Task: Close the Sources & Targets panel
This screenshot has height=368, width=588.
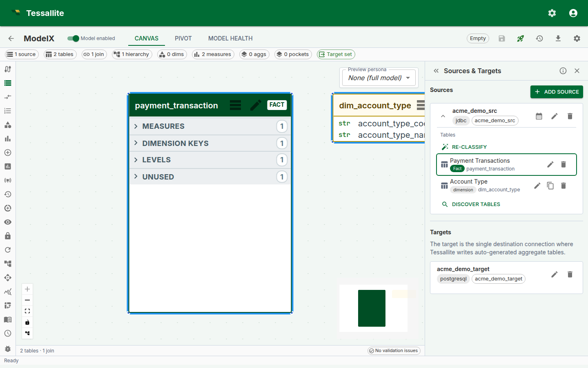Action: (x=577, y=71)
